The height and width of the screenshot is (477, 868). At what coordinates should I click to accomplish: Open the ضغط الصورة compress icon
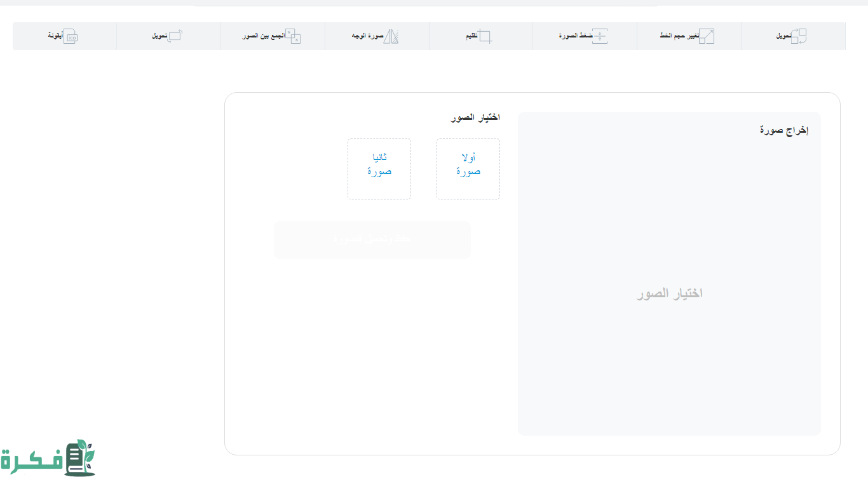point(600,36)
